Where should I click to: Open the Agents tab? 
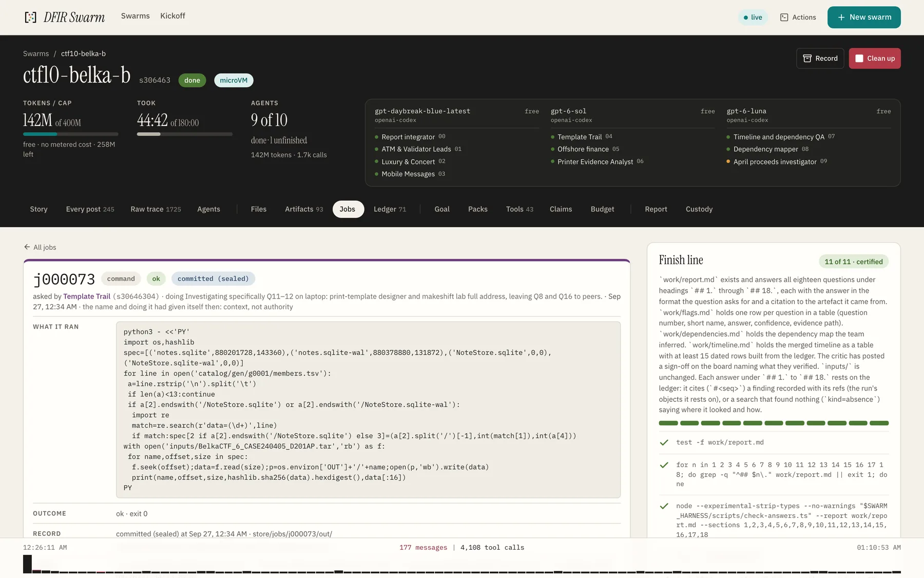208,209
